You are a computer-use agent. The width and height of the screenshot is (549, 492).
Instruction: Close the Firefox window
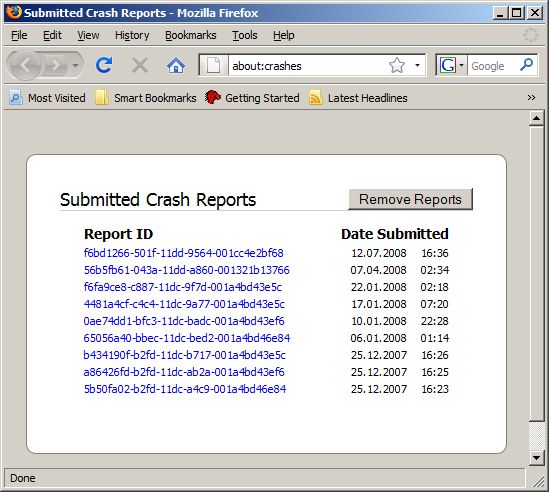click(x=535, y=13)
